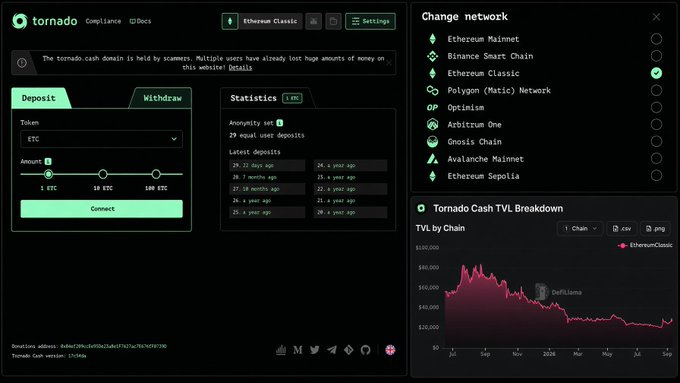The image size is (680, 383).
Task: Click the Avalanche Mainnet logo icon
Action: [432, 159]
